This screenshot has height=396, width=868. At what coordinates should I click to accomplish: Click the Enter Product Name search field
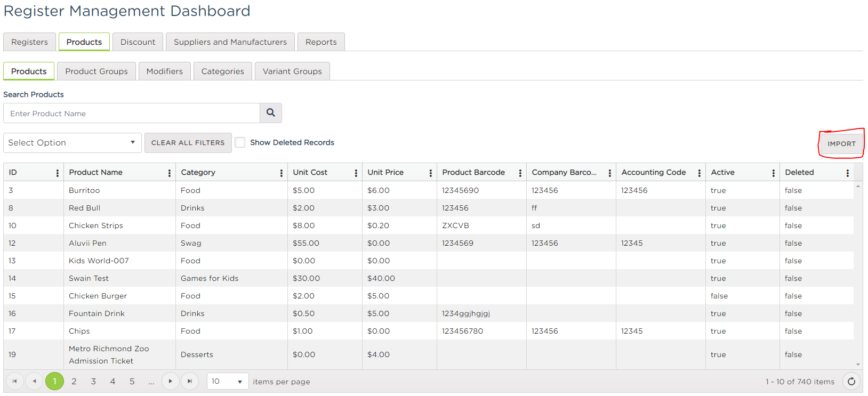pyautogui.click(x=132, y=113)
